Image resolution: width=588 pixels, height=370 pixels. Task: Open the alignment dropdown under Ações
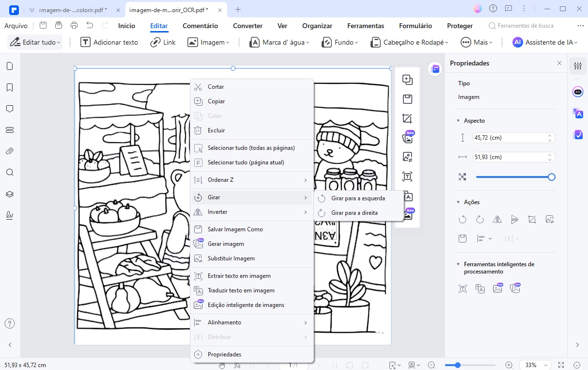pos(484,239)
